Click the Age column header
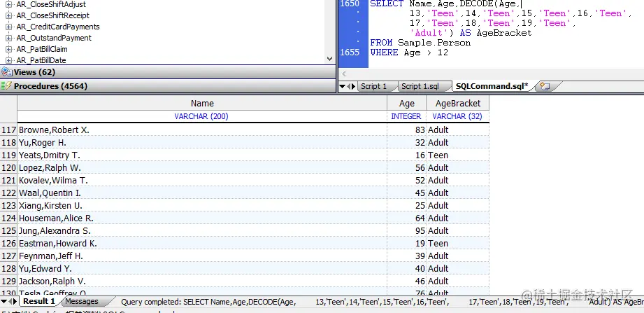Viewport: 644px width, 313px height. 406,104
